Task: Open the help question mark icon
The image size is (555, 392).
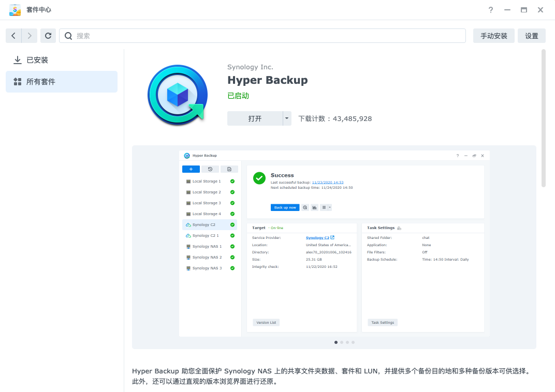Action: click(491, 10)
